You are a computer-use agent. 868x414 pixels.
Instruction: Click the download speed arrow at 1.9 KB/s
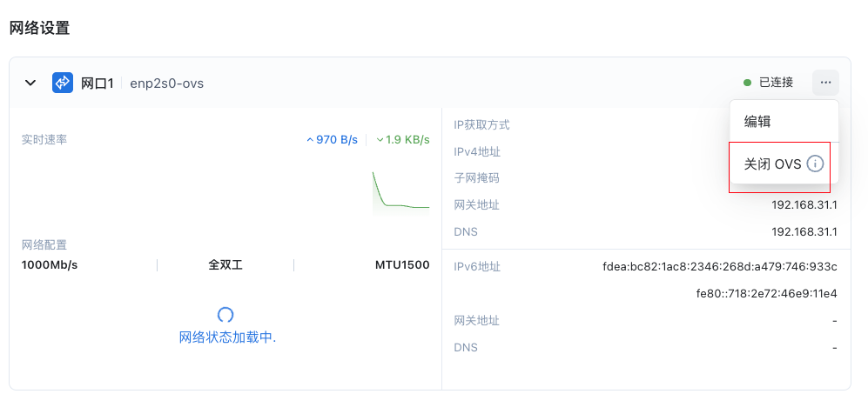[380, 140]
